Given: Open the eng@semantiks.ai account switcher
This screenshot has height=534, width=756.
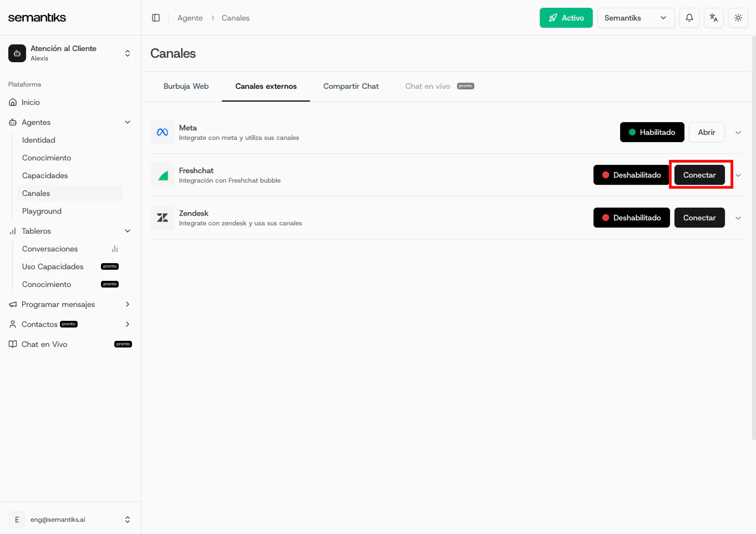Looking at the screenshot, I should 71,520.
